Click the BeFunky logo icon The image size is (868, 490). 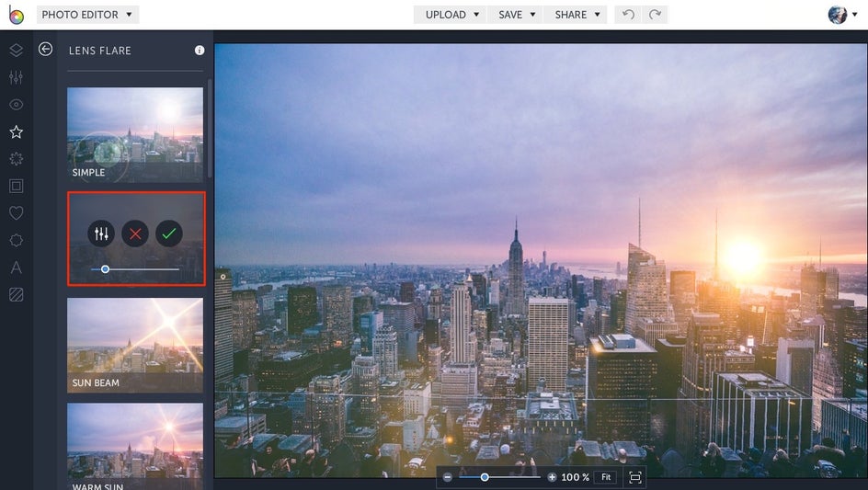click(16, 15)
